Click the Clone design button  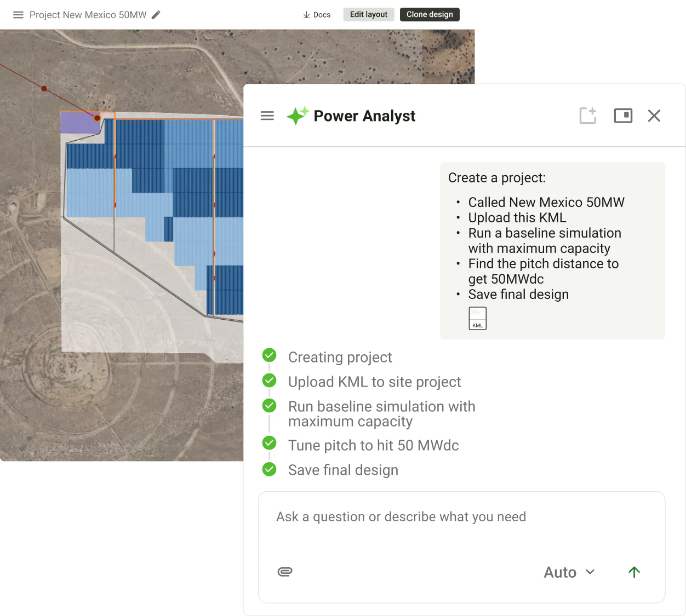point(430,14)
